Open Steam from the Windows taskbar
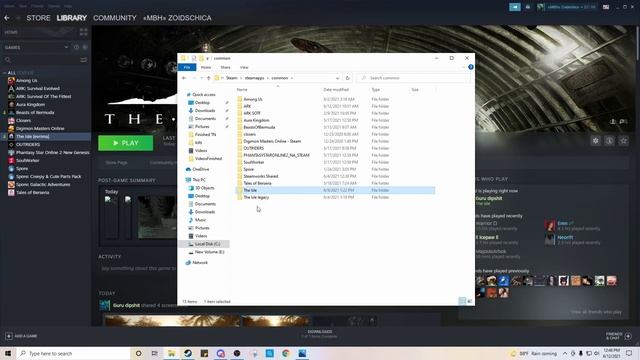Image resolution: width=640 pixels, height=360 pixels. point(188,353)
